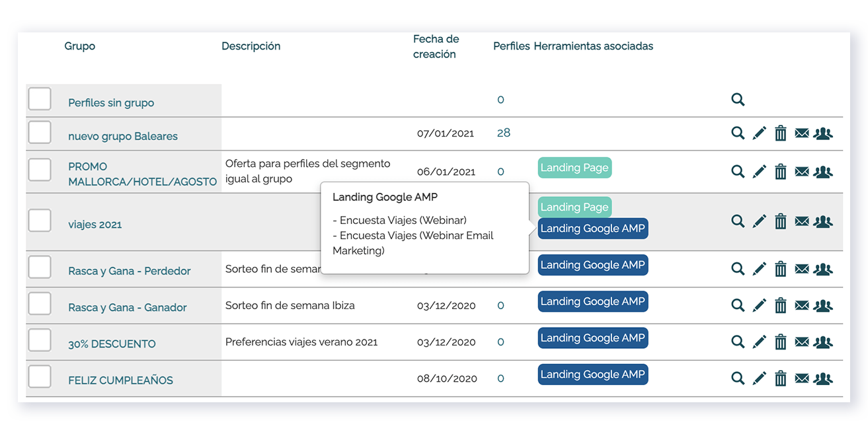View 30% DESCUENTO group with magnifier
Image resolution: width=868 pixels, height=434 pixels.
(738, 342)
